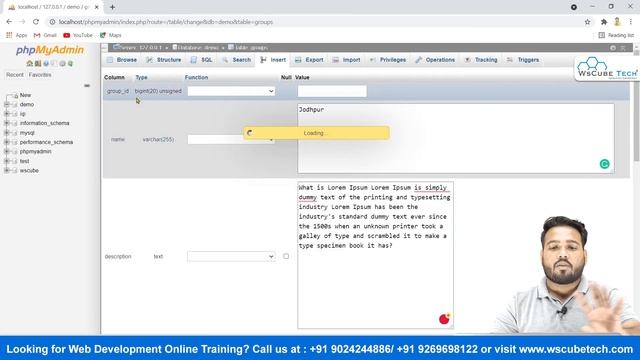Expand the performance_schema tree node
The width and height of the screenshot is (640, 360).
(7, 142)
